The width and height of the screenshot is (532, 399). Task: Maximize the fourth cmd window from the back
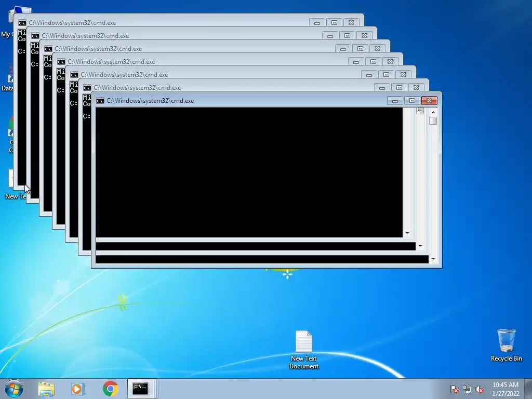(x=373, y=62)
